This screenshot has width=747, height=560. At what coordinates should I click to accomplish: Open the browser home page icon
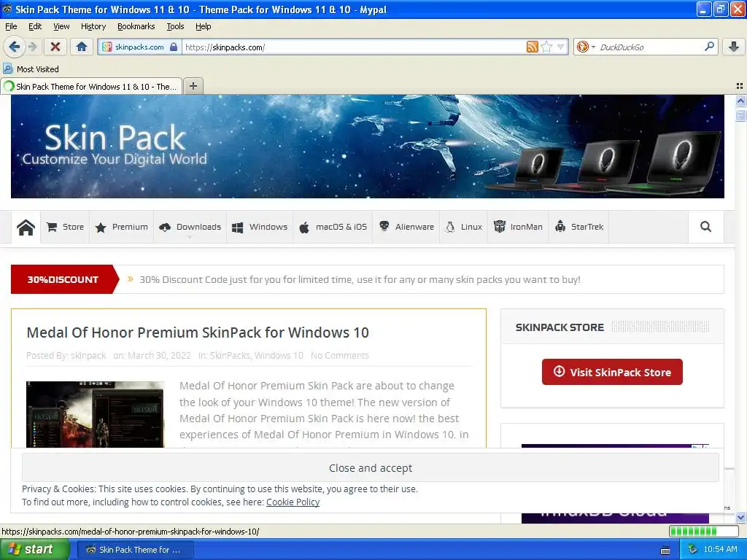point(82,47)
